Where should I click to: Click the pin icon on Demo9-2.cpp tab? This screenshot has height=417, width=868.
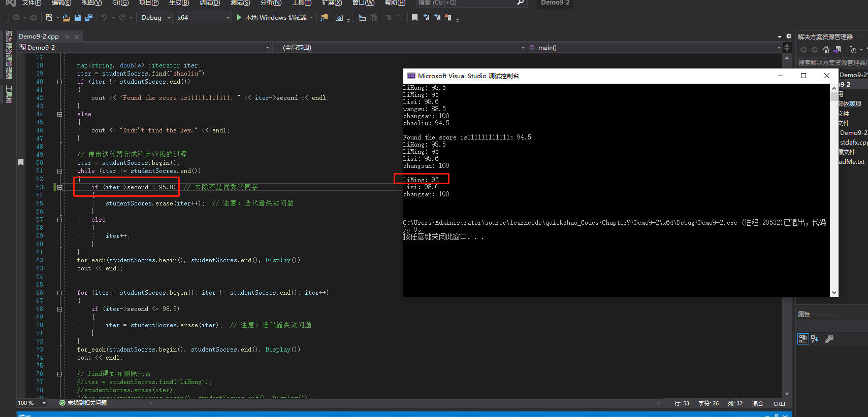(x=67, y=37)
